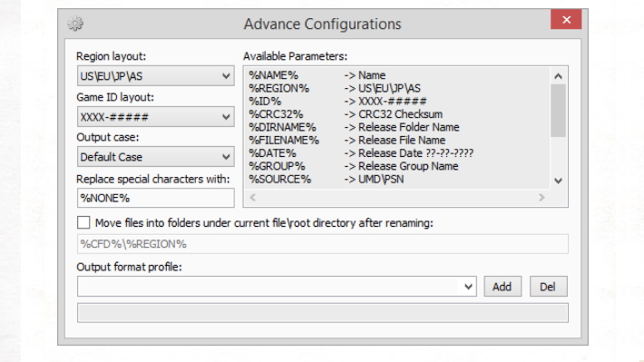This screenshot has height=362, width=644.
Task: Close the Advance Configurations dialog
Action: pos(566,19)
